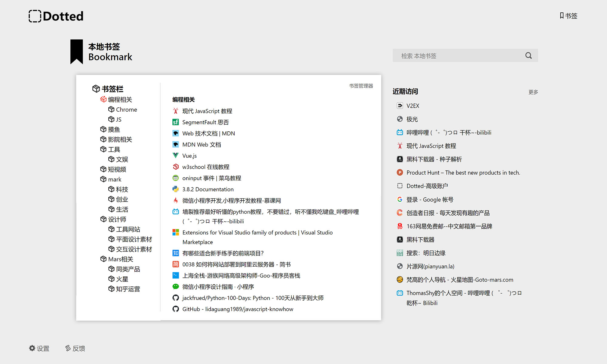Click the MDN favicon for Web 技术文档
Image resolution: width=607 pixels, height=364 pixels.
point(175,133)
